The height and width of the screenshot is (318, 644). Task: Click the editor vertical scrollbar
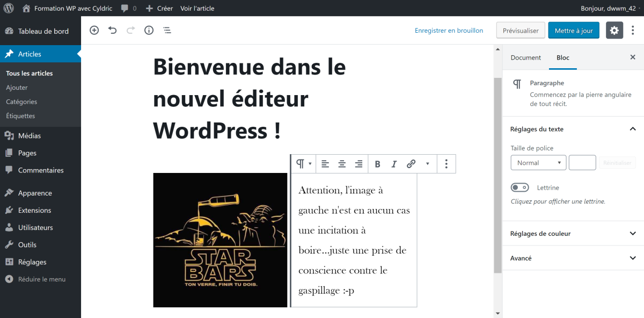pos(497,175)
